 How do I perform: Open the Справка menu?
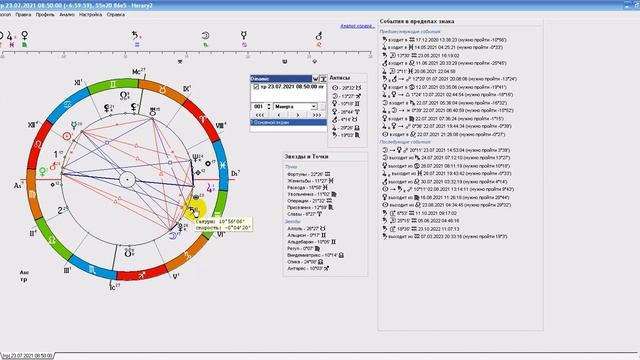coord(116,14)
